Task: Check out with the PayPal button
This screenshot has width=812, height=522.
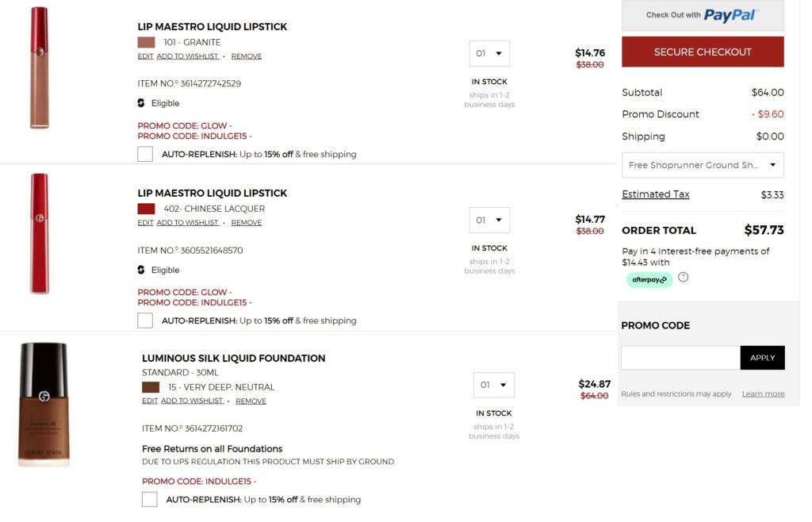Action: (x=702, y=15)
